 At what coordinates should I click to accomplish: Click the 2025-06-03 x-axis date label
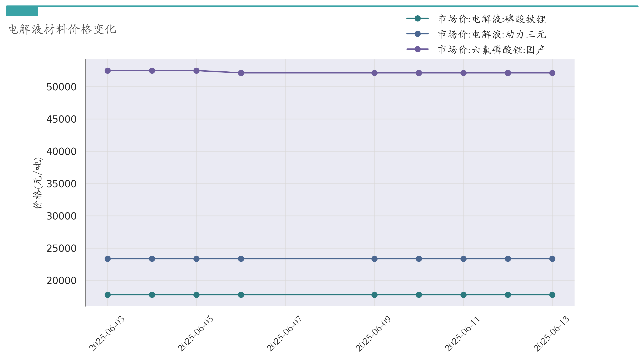pos(107,333)
